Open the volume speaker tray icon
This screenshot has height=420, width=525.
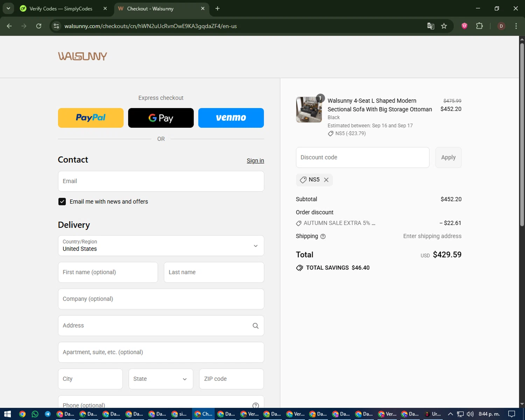coord(470,414)
